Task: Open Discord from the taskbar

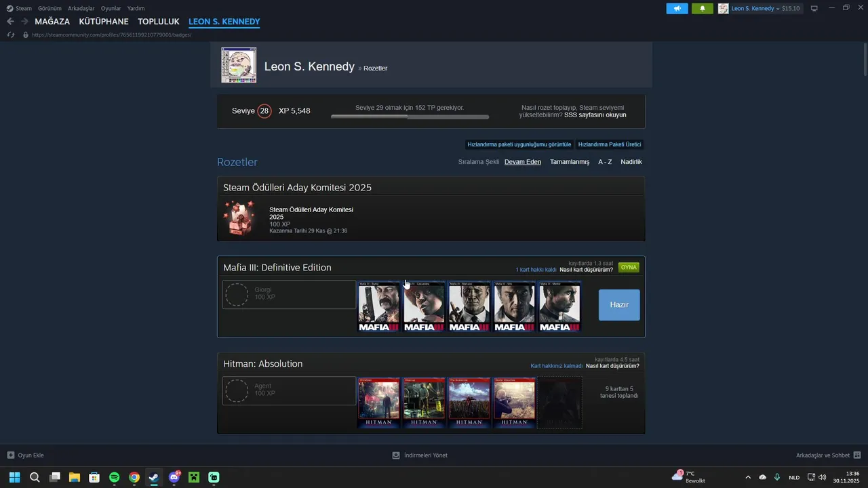Action: 174,477
